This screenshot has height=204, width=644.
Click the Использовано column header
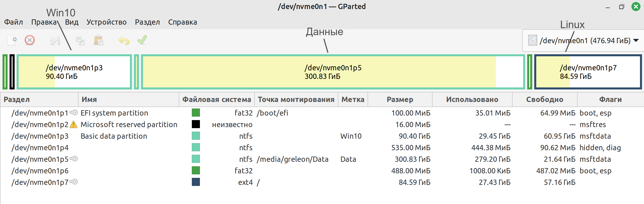pos(472,99)
